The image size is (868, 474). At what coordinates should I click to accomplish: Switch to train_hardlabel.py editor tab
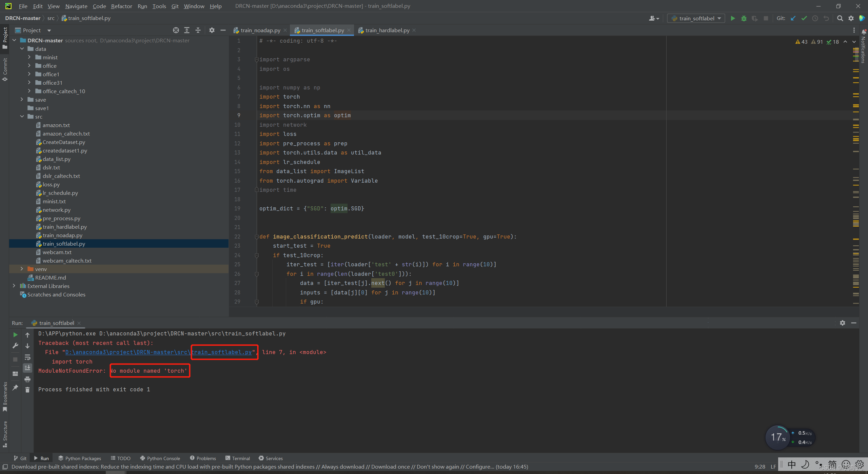pyautogui.click(x=387, y=30)
